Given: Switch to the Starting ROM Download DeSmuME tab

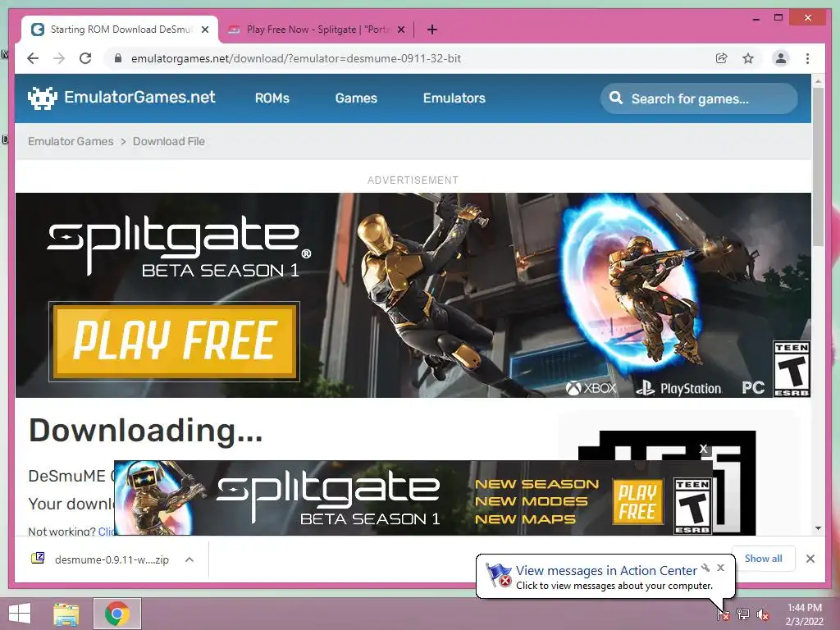Looking at the screenshot, I should (120, 30).
